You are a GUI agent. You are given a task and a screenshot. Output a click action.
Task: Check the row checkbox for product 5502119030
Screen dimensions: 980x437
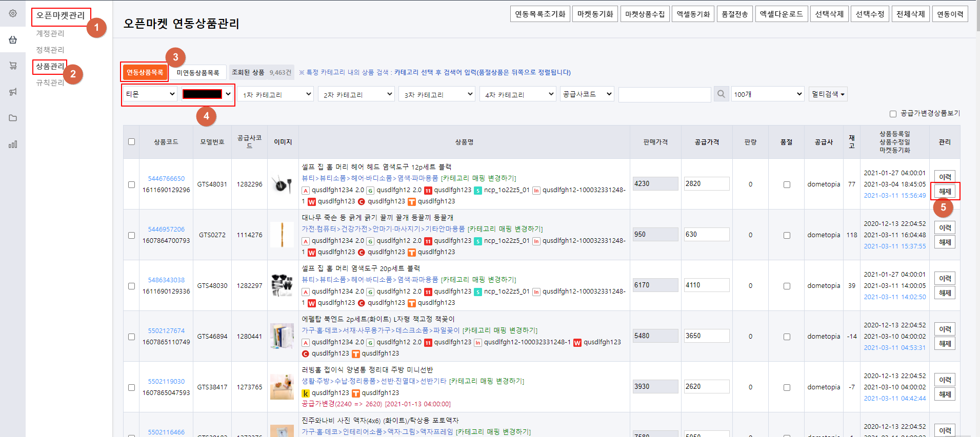pos(132,387)
